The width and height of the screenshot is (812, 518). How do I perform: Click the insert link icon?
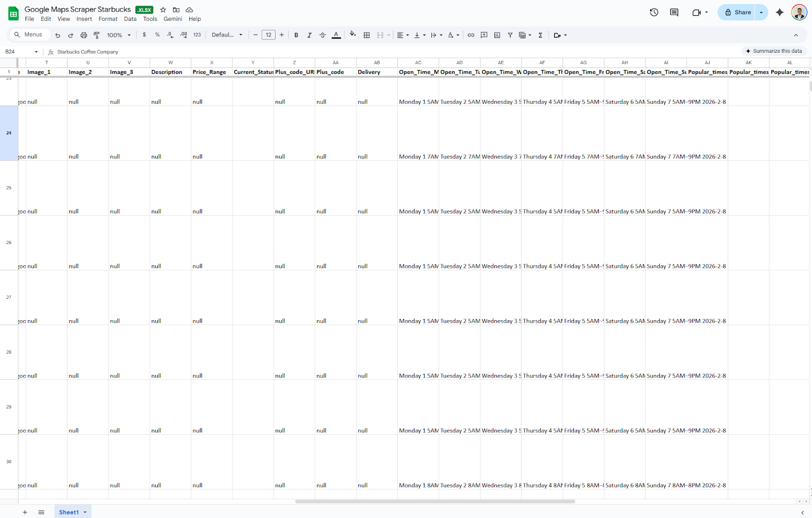(471, 35)
